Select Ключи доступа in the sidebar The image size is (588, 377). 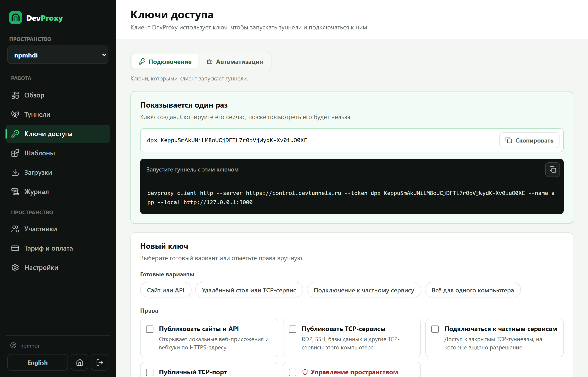(x=58, y=134)
